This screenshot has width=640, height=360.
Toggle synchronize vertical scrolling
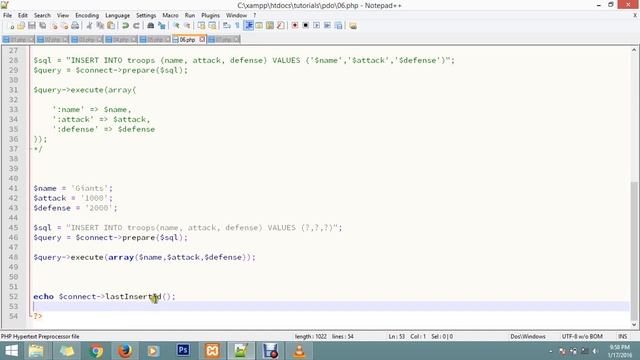point(201,26)
